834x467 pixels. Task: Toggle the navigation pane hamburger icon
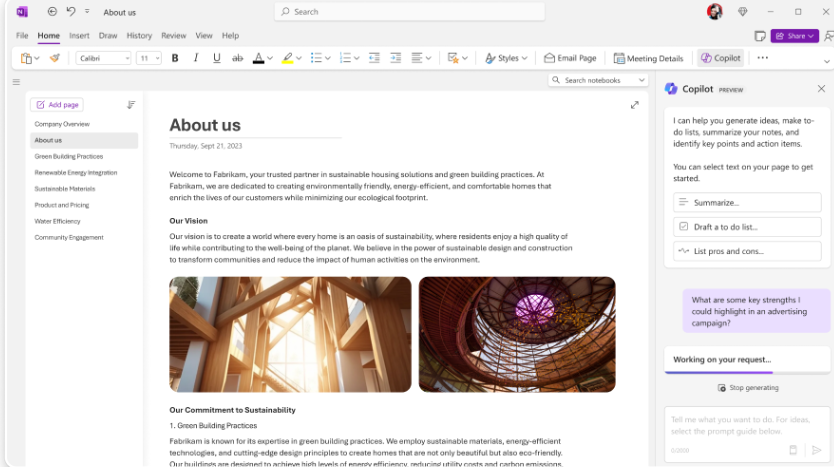[16, 82]
